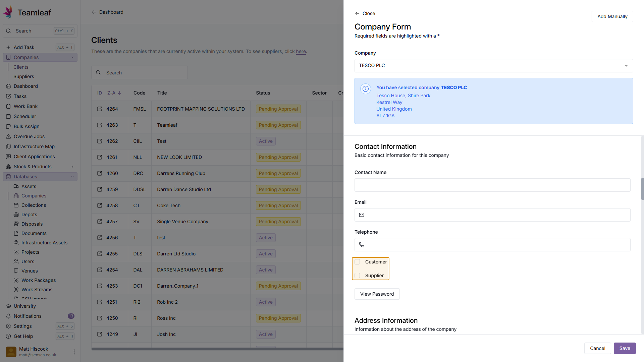Click the Bulk Assign sidebar icon

click(8, 126)
